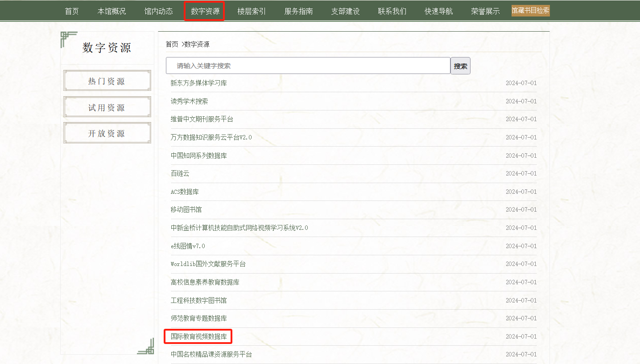Open Worldlib国外文献服务平台 link
This screenshot has width=640, height=364.
coord(208,264)
